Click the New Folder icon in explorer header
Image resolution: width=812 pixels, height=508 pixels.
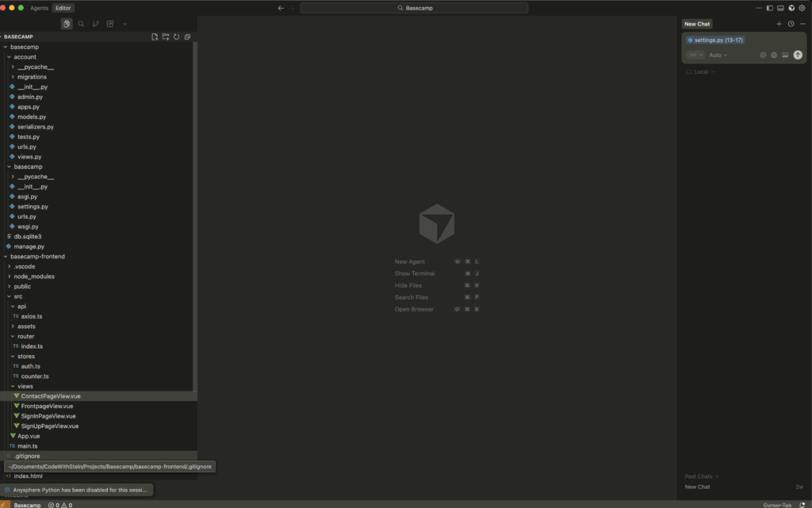166,36
